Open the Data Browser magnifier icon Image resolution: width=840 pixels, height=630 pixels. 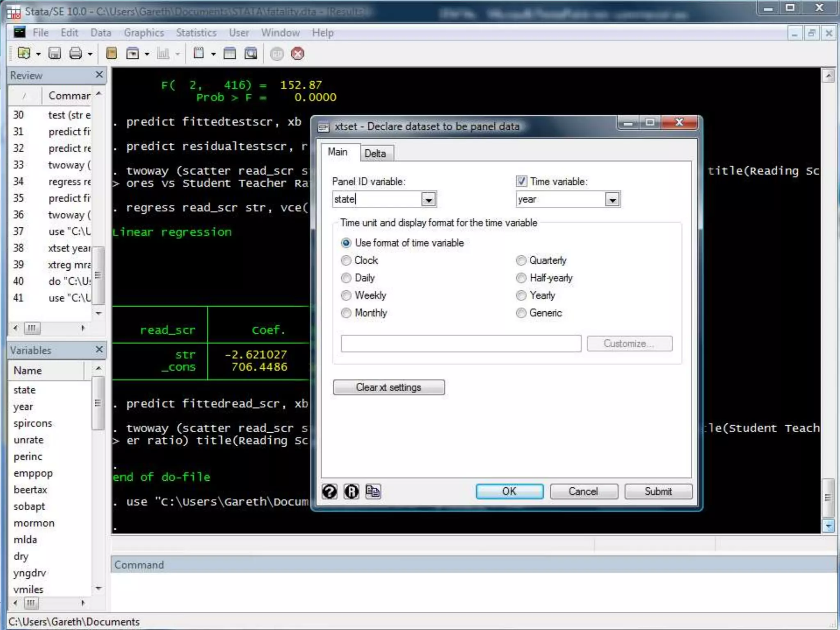251,53
